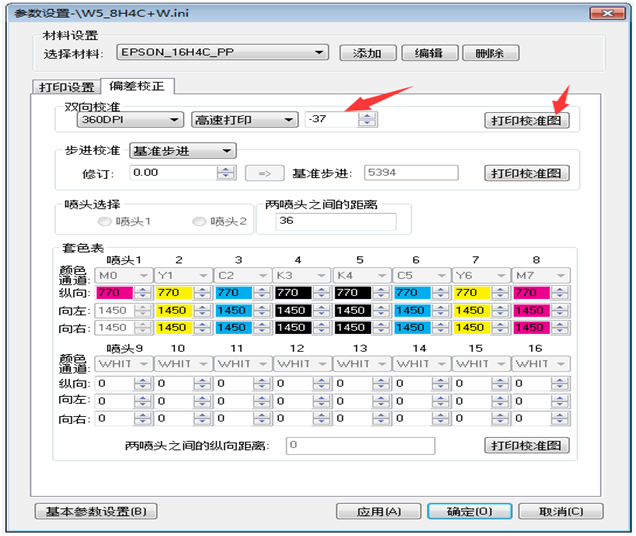Open 基本参数设置(B)
This screenshot has height=536, width=636.
pos(96,511)
